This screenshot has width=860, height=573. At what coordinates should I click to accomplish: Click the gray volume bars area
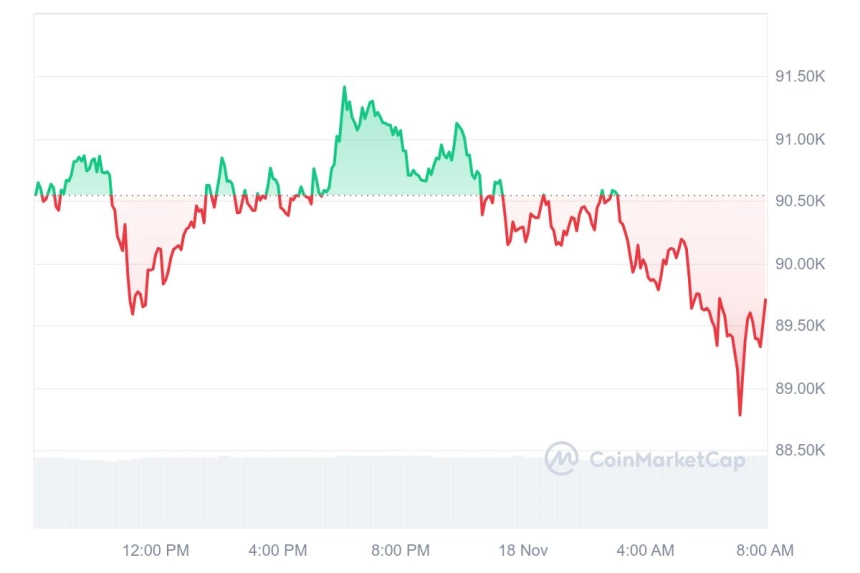400,492
